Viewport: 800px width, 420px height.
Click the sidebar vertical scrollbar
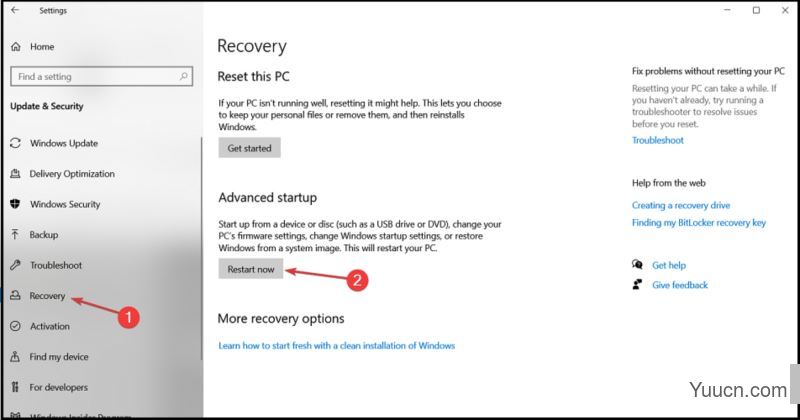point(202,249)
